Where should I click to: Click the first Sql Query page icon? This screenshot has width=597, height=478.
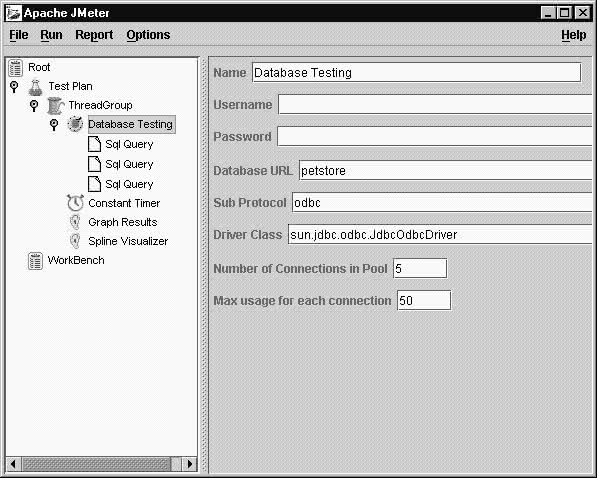(94, 144)
